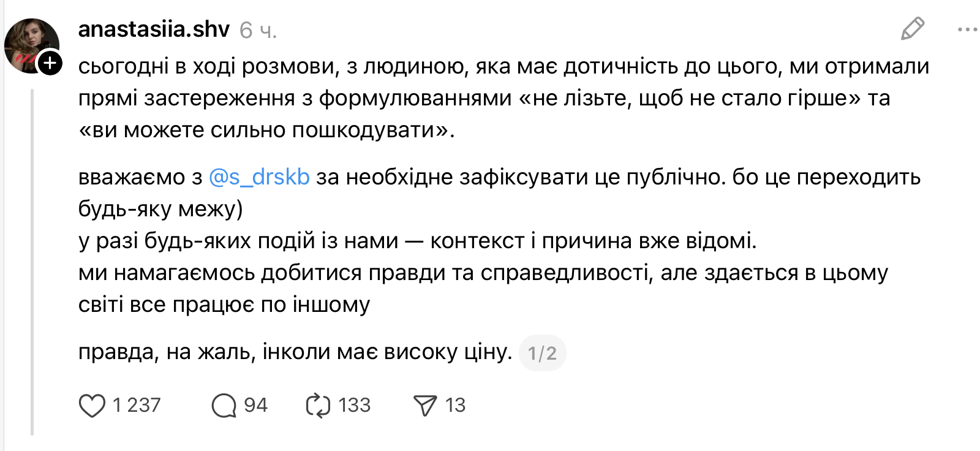
Task: Open the @s_drskb mention link
Action: (x=259, y=177)
